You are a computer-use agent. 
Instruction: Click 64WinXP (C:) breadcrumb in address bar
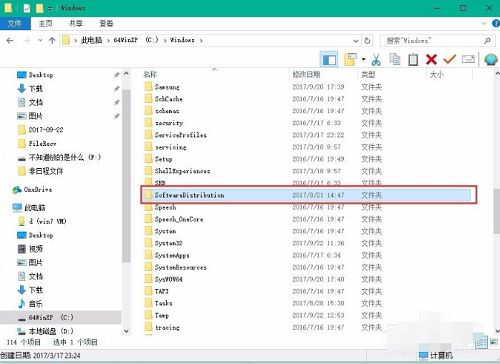point(136,40)
